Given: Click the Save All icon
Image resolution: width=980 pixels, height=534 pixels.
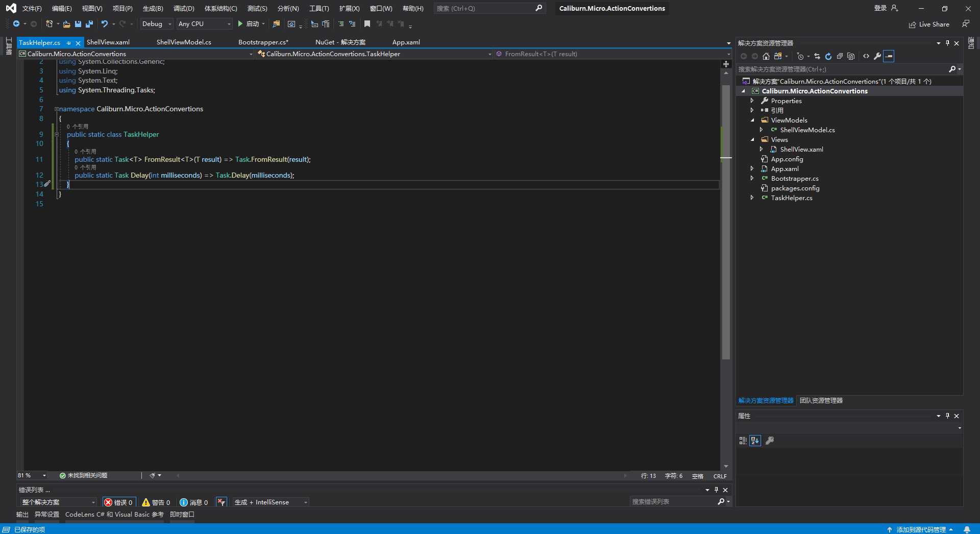Looking at the screenshot, I should click(x=89, y=24).
